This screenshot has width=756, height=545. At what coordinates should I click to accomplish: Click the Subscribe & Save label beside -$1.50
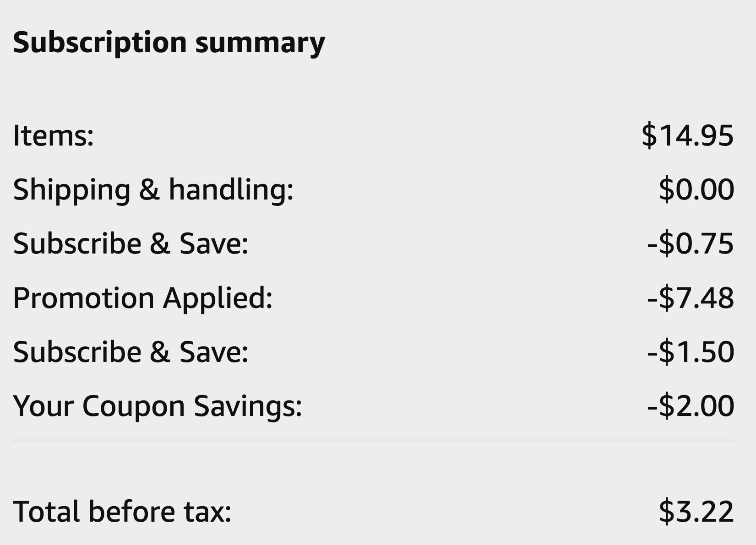pos(131,352)
